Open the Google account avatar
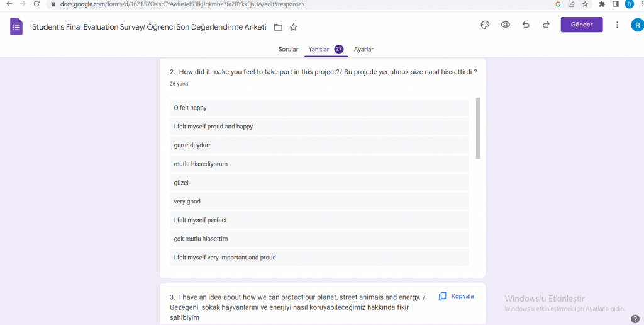 (x=636, y=25)
